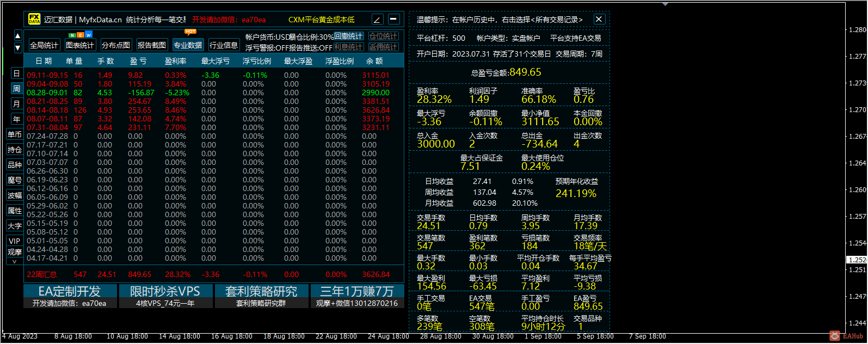This screenshot has width=868, height=344.
Task: Select the VIP sidebar button
Action: tap(15, 241)
